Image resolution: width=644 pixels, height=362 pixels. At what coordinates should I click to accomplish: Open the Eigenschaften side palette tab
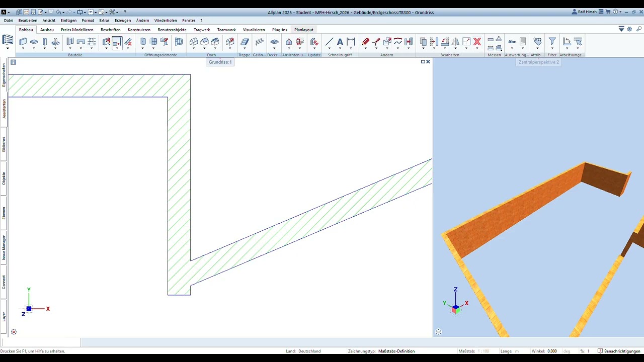coord(4,75)
